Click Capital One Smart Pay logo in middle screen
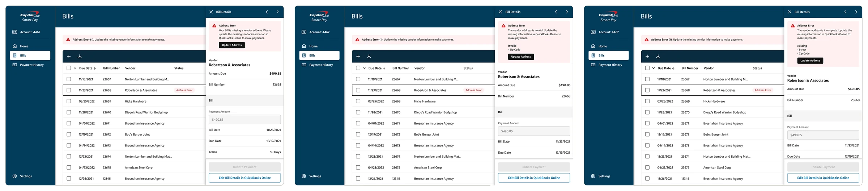Image resolution: width=868 pixels, height=191 pixels. [319, 17]
